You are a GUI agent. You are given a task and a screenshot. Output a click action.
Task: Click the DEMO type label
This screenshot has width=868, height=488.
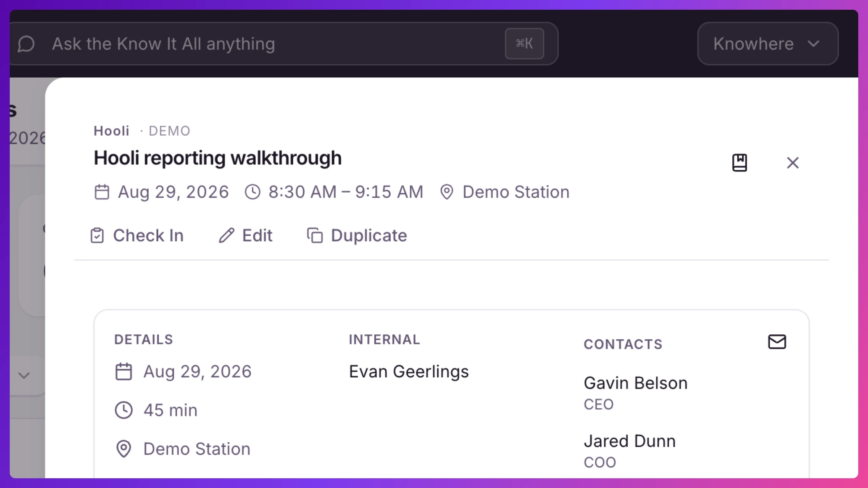170,131
